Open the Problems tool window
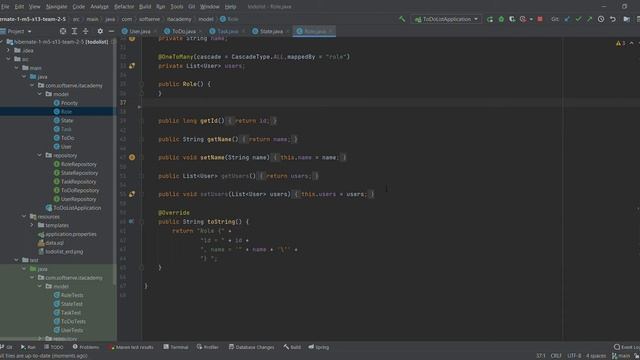Image resolution: width=640 pixels, height=360 pixels. [86, 347]
